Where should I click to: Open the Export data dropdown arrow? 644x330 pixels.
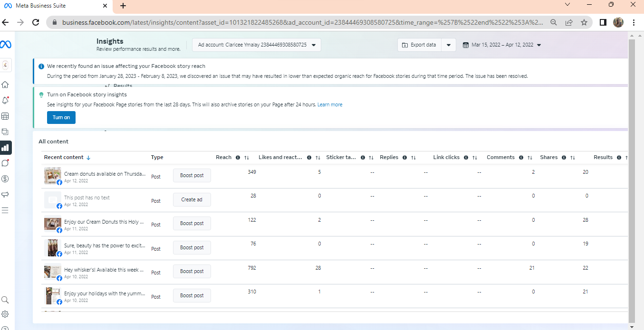449,45
